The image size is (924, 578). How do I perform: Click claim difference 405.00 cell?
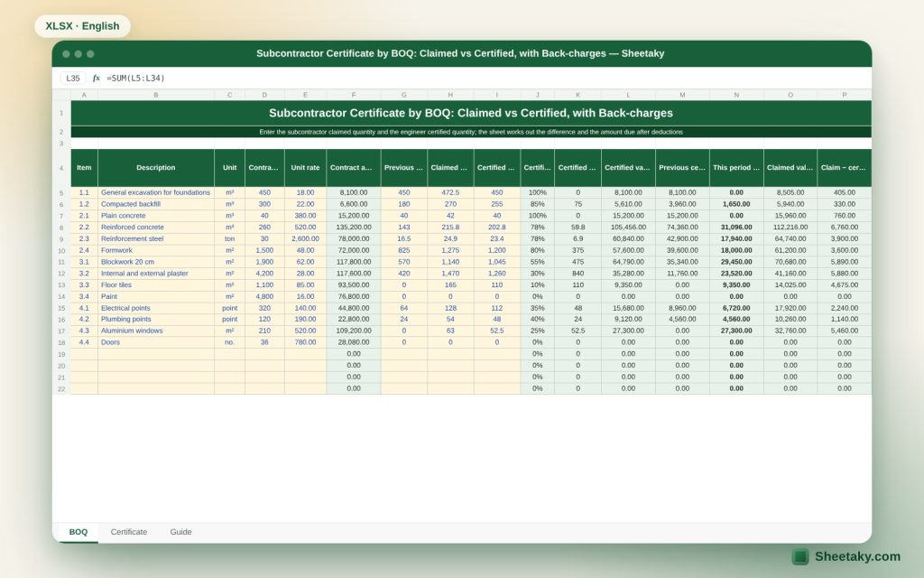tap(844, 192)
